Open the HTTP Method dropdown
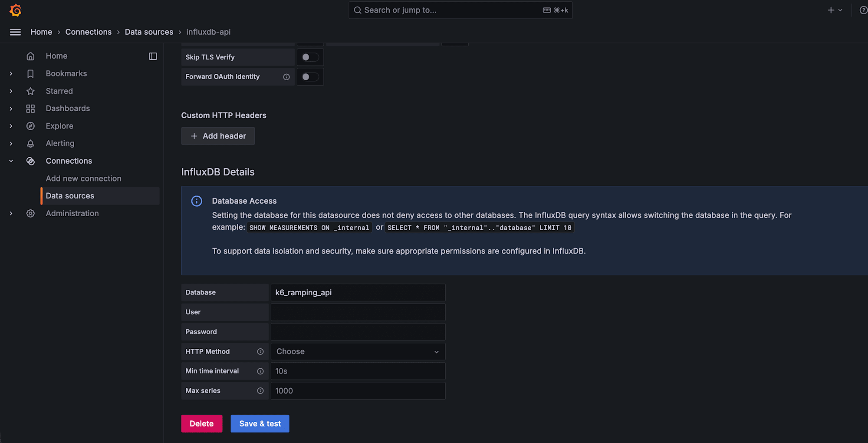Screen dimensions: 868x443 point(358,351)
